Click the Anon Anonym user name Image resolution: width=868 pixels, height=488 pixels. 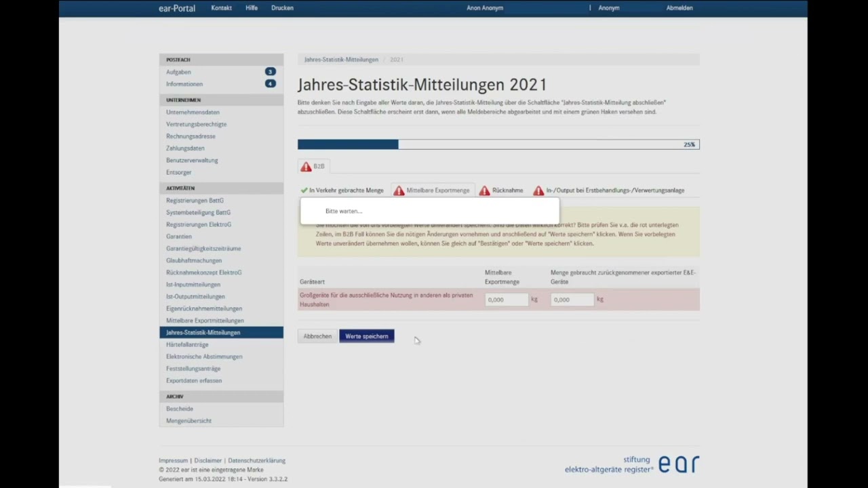point(485,8)
